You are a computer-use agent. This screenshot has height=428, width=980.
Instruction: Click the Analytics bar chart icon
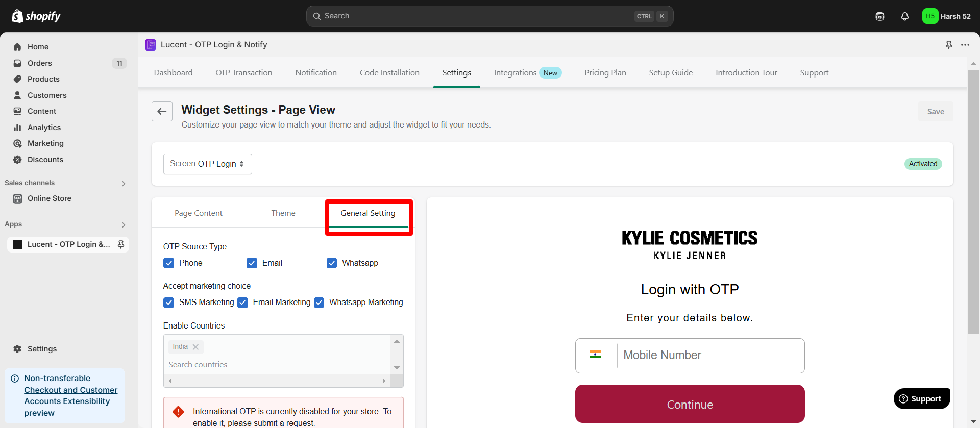tap(17, 128)
